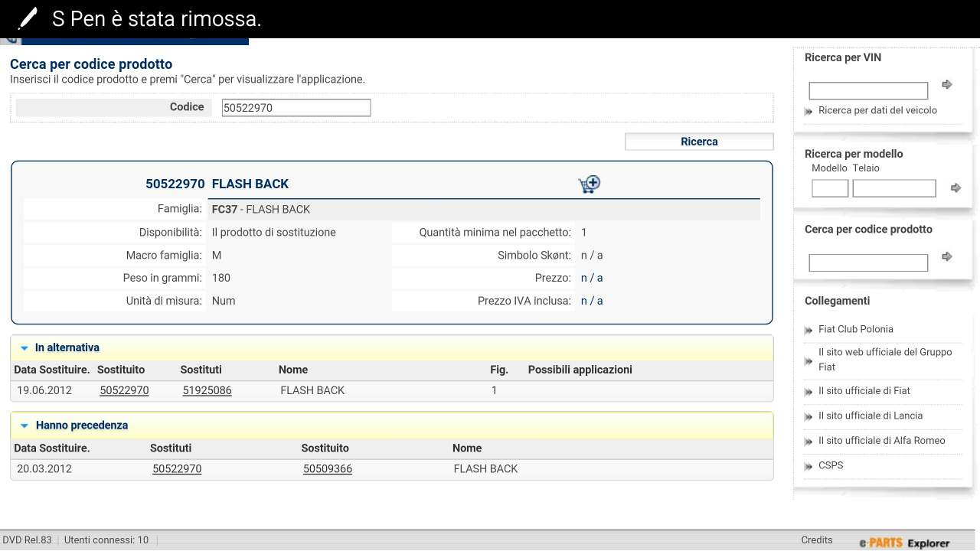Open Il sito ufficiale di Lancia link

tap(871, 416)
